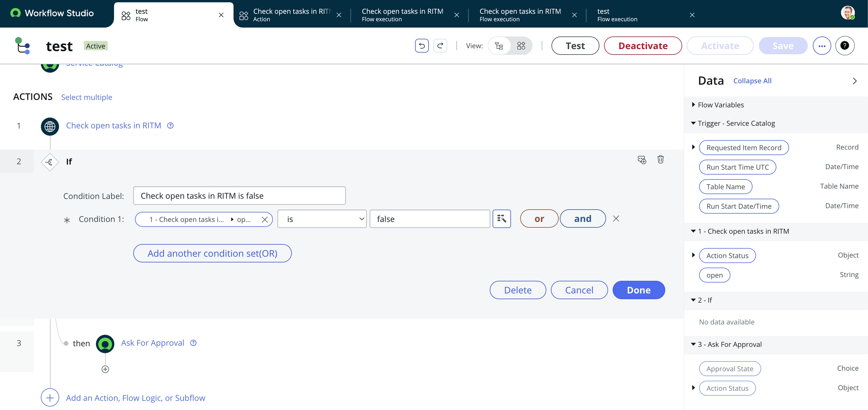Collapse 3 - Ask For Approval section
Image resolution: width=868 pixels, height=410 pixels.
pyautogui.click(x=693, y=344)
